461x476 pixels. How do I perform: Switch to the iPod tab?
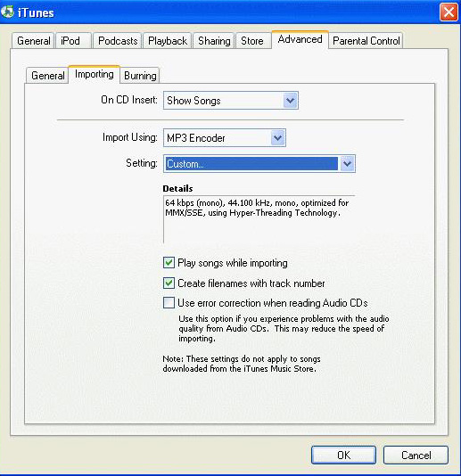(73, 41)
